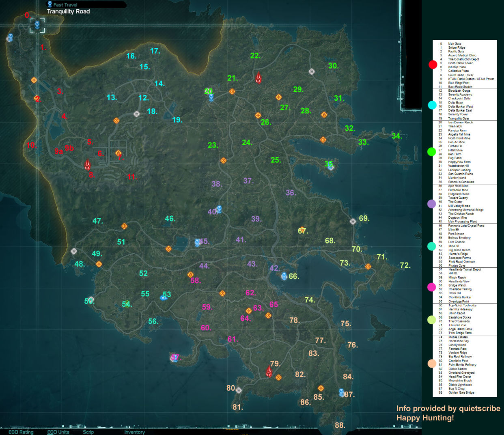Click the red legend circle
The image size is (504, 435).
pyautogui.click(x=433, y=65)
